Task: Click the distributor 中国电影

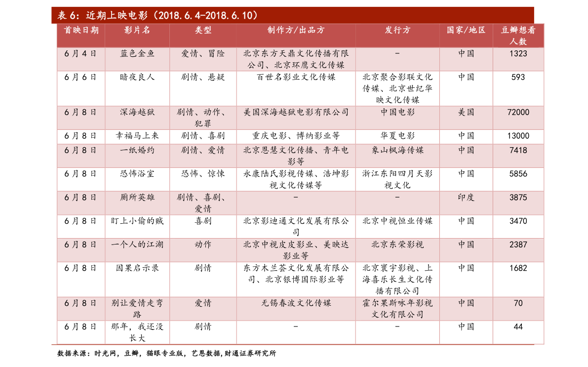Action: (397, 112)
